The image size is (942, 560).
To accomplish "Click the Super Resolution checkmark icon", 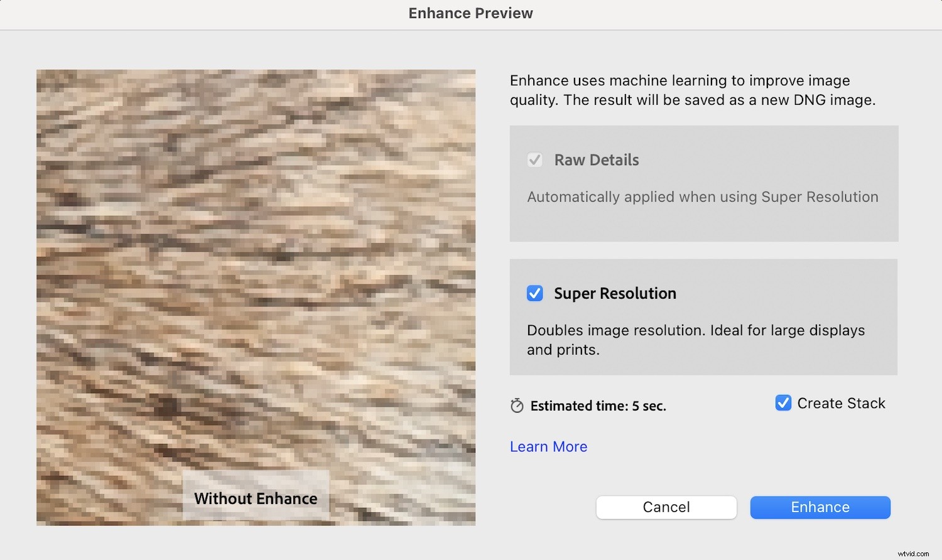I will [x=534, y=293].
